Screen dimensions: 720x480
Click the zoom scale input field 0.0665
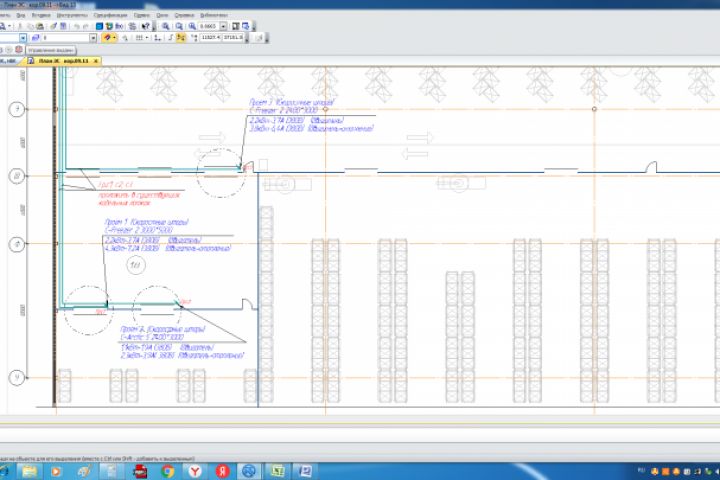(209, 26)
